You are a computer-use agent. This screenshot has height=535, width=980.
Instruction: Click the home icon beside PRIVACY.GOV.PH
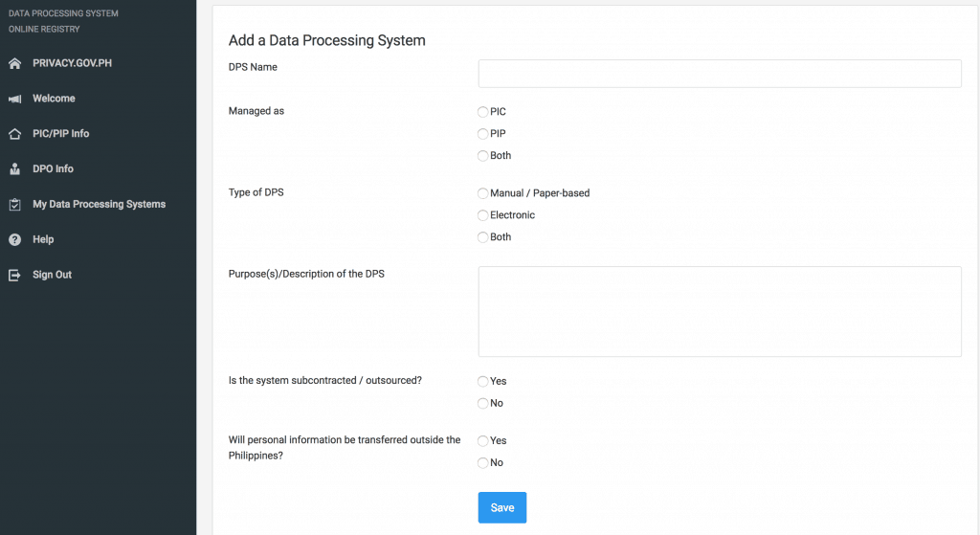(14, 63)
